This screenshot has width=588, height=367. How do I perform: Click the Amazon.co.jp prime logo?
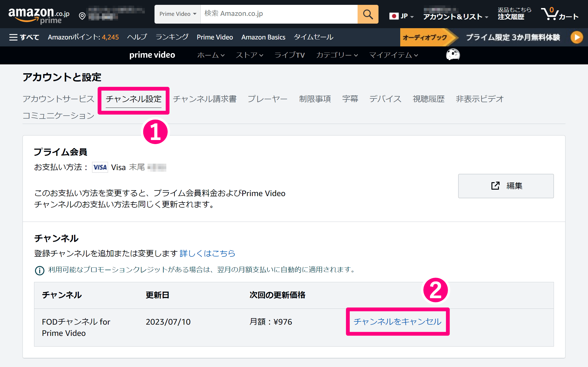(x=39, y=16)
